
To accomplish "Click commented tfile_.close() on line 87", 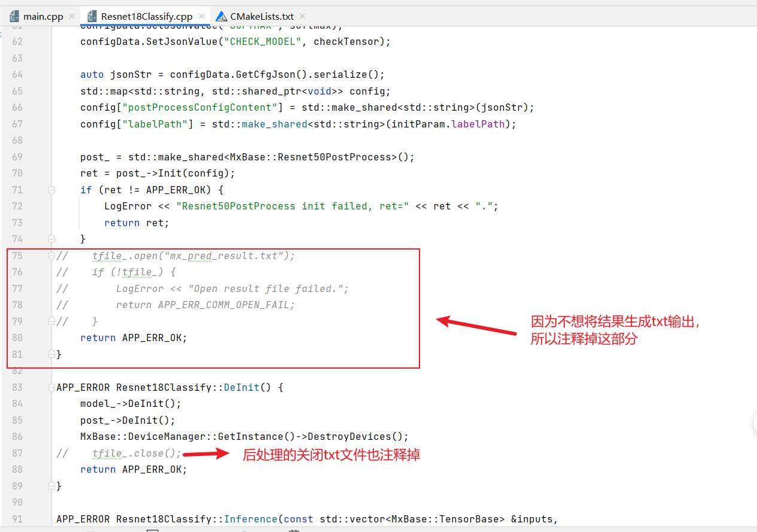I will coord(137,453).
